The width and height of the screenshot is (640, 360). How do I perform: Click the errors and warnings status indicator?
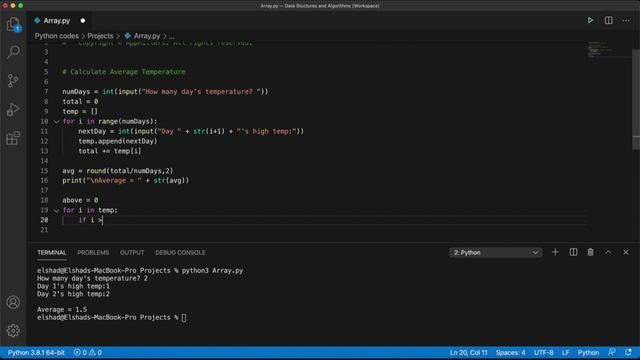(88, 353)
